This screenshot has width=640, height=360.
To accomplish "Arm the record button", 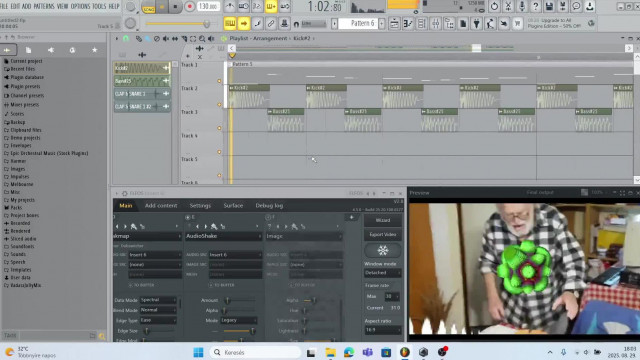I will (189, 7).
